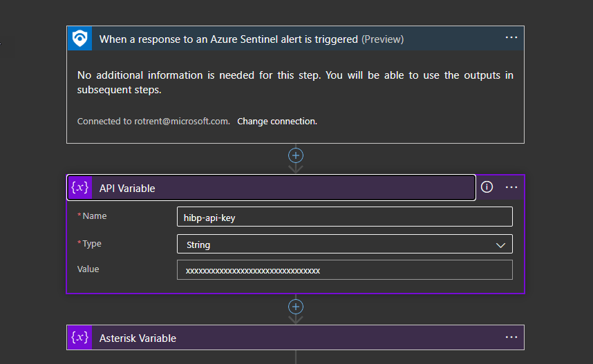
Task: Click insert step plus below API Variable
Action: tap(296, 307)
